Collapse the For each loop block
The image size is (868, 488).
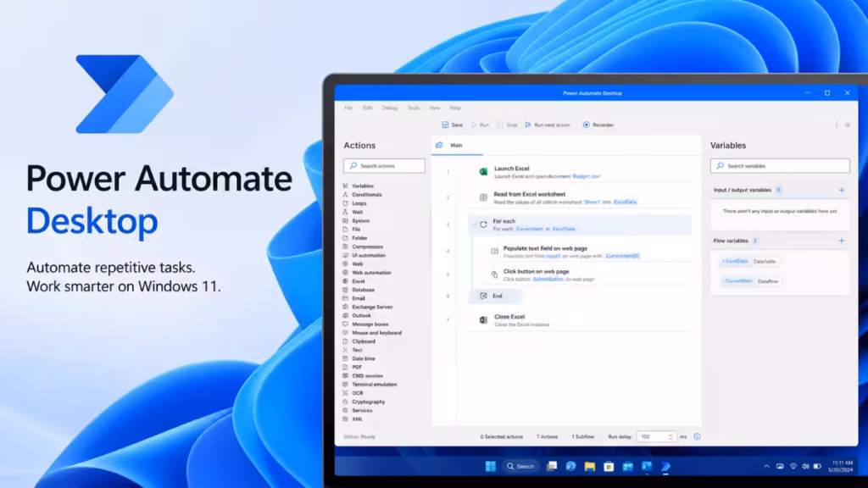(475, 225)
